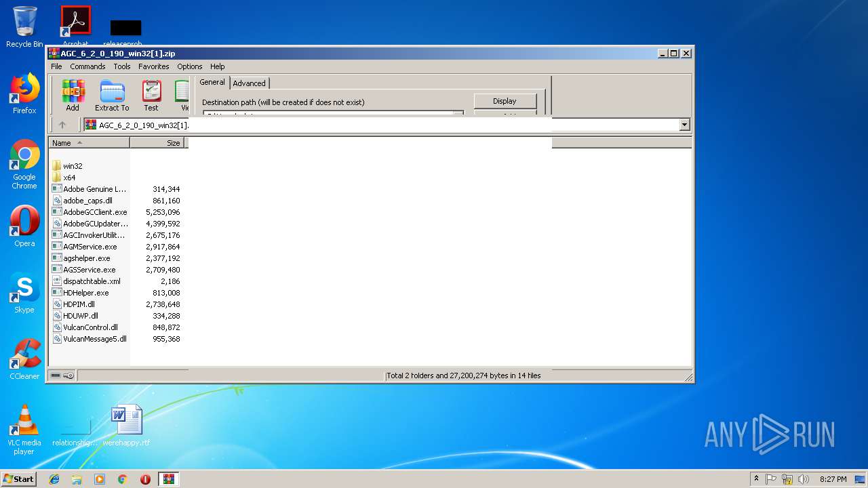Image resolution: width=868 pixels, height=488 pixels.
Task: Click WinRAR taskbar button
Action: point(168,479)
